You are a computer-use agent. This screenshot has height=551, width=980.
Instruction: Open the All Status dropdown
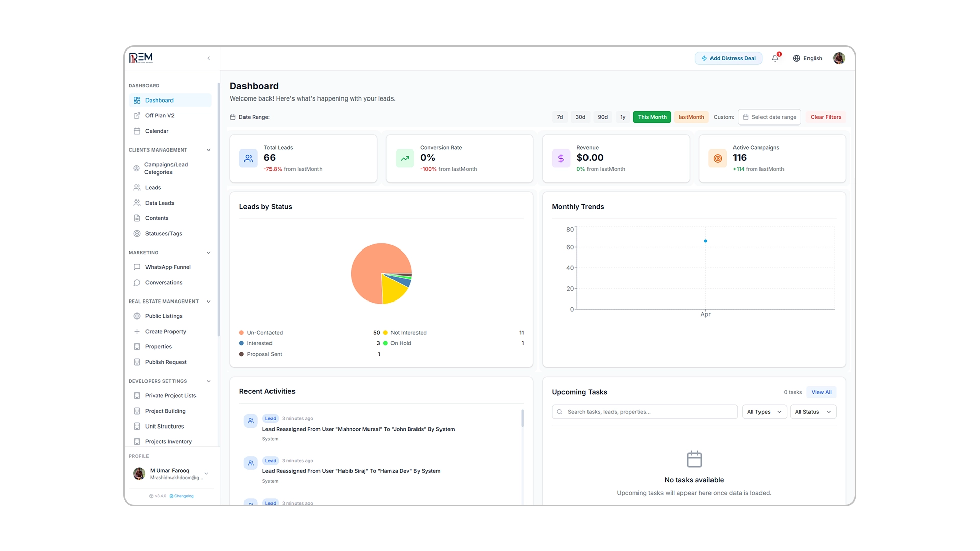point(813,412)
